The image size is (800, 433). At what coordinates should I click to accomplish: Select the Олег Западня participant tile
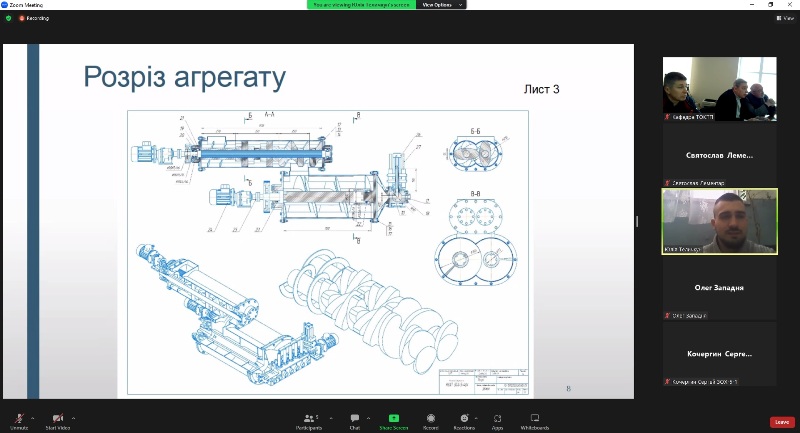point(719,288)
